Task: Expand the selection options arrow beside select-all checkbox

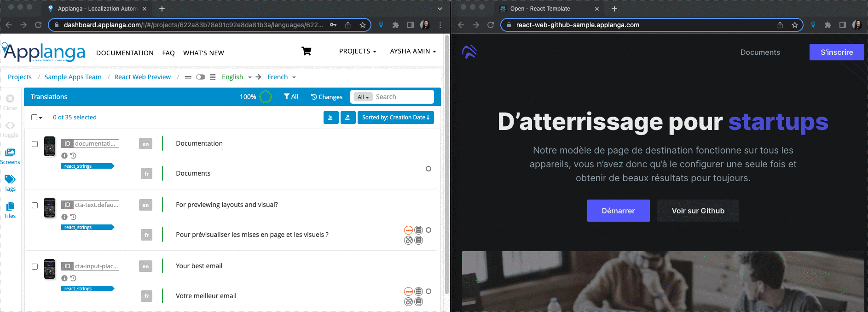Action: click(41, 118)
